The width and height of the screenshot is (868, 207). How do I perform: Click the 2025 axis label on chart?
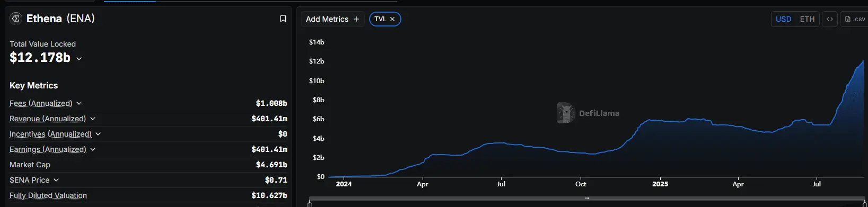point(660,184)
